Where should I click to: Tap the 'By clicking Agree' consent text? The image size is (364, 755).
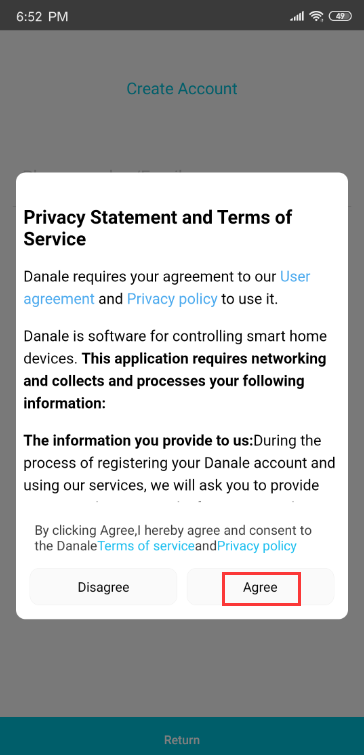pyautogui.click(x=173, y=538)
